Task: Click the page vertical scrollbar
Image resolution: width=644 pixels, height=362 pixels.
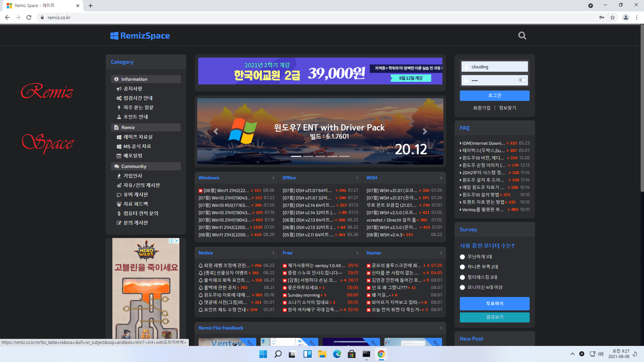Action: click(x=642, y=109)
